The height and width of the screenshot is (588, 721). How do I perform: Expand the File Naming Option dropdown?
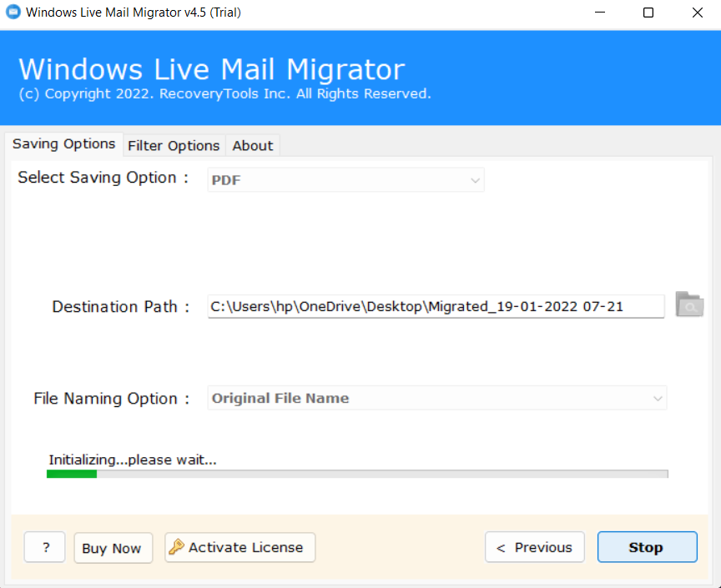point(436,398)
